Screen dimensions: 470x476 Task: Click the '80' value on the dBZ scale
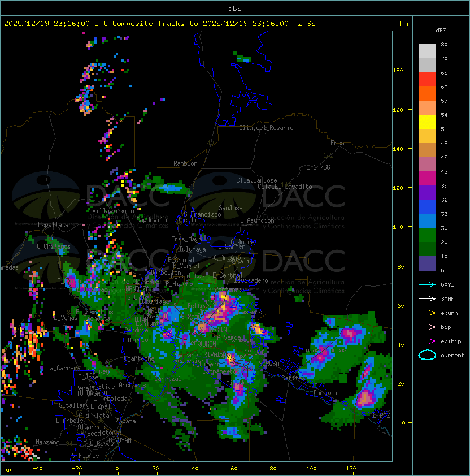click(444, 44)
